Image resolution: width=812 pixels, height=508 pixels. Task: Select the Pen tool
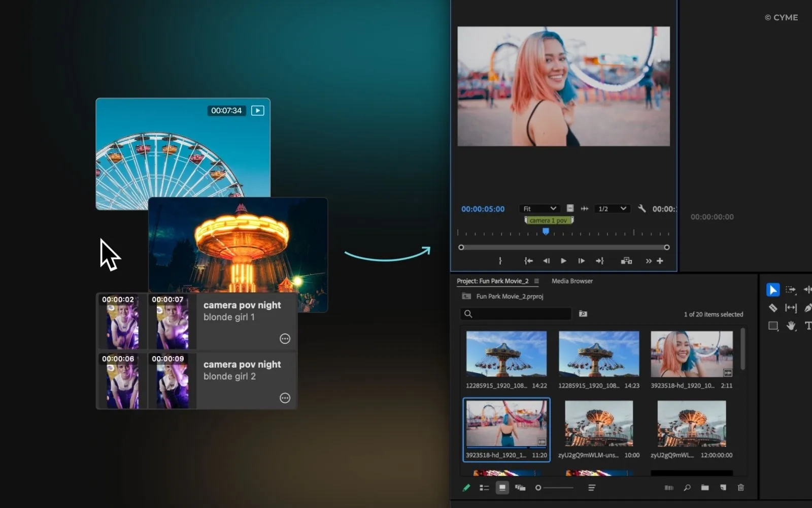click(808, 308)
